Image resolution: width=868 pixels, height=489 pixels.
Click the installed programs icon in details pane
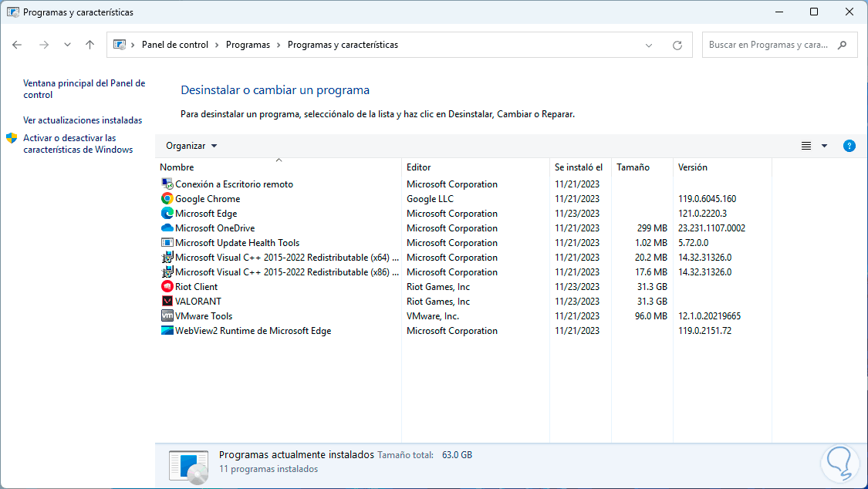pos(189,467)
